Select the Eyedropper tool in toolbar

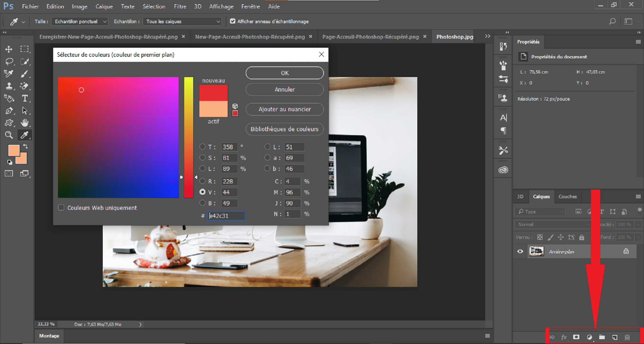[24, 135]
